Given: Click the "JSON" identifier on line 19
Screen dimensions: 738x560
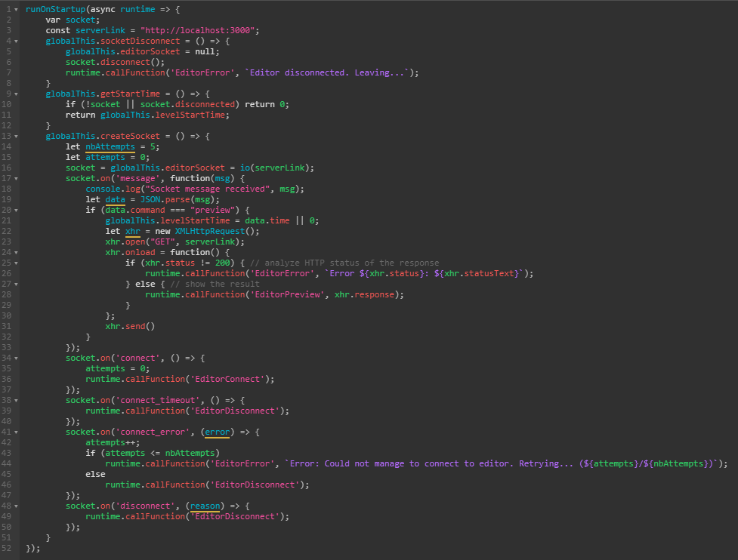Looking at the screenshot, I should click(150, 200).
